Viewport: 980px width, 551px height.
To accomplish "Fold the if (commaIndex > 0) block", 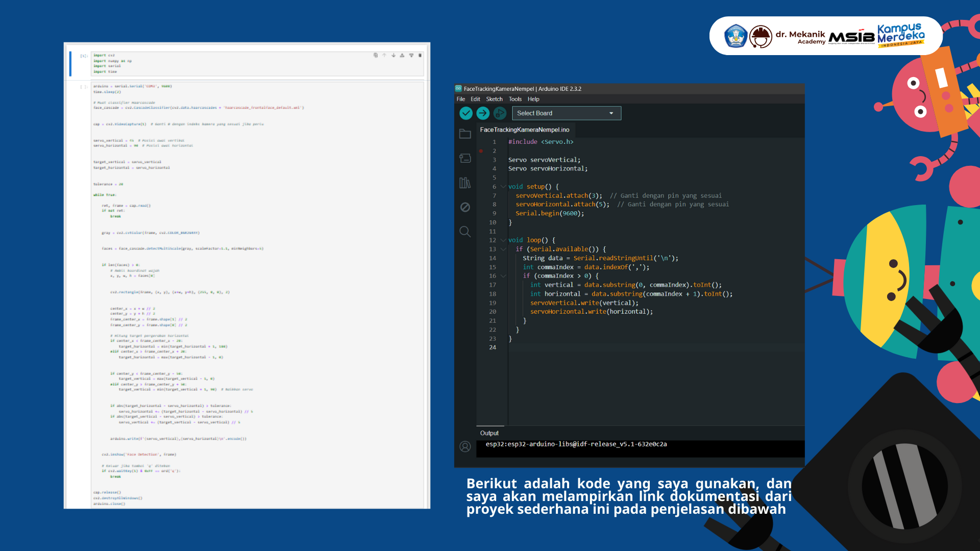I will click(x=503, y=276).
